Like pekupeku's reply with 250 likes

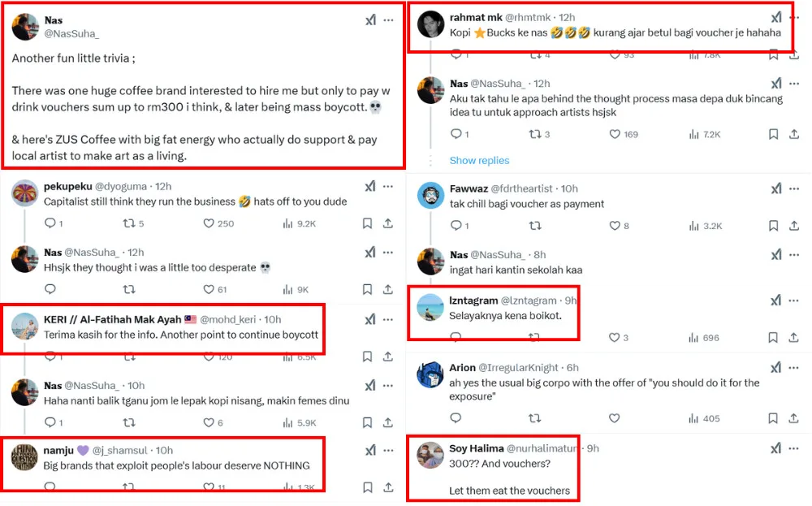[x=209, y=223]
